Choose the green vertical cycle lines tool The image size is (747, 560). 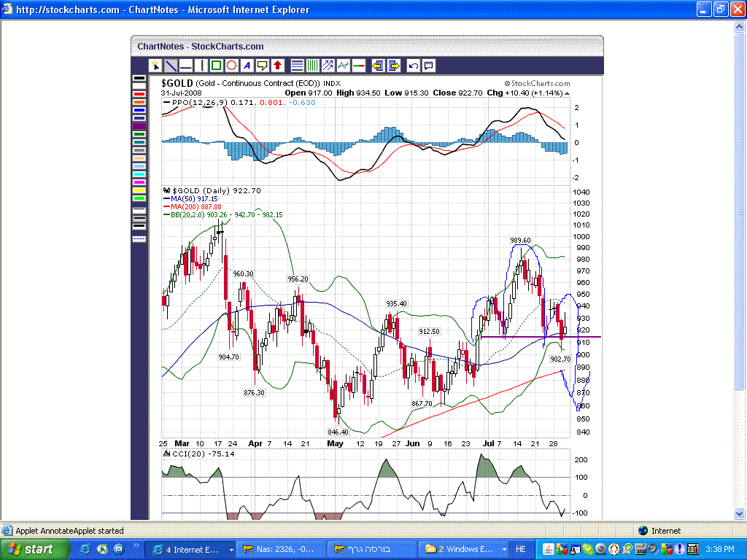click(x=312, y=66)
